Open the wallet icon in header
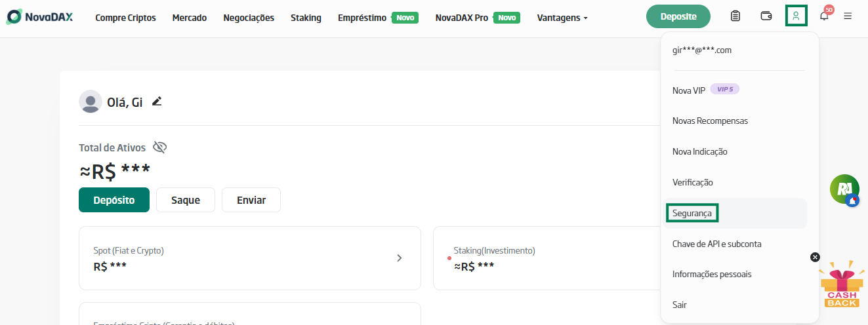 coord(766,16)
